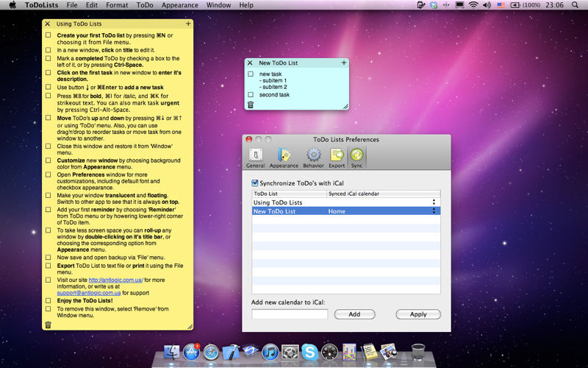
Task: Click the yellow notepad icon in the dock
Action: (370, 353)
